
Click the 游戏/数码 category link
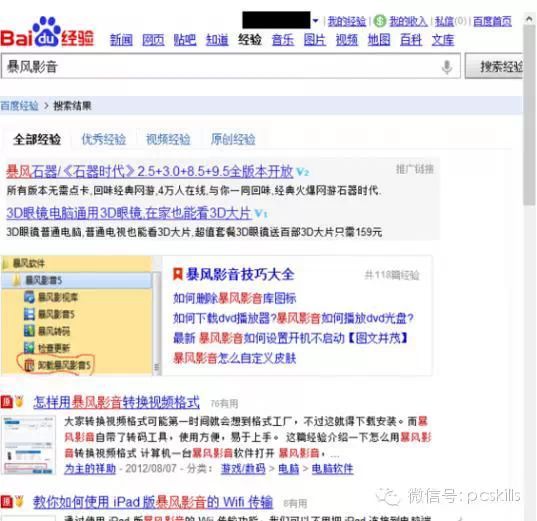tap(243, 469)
